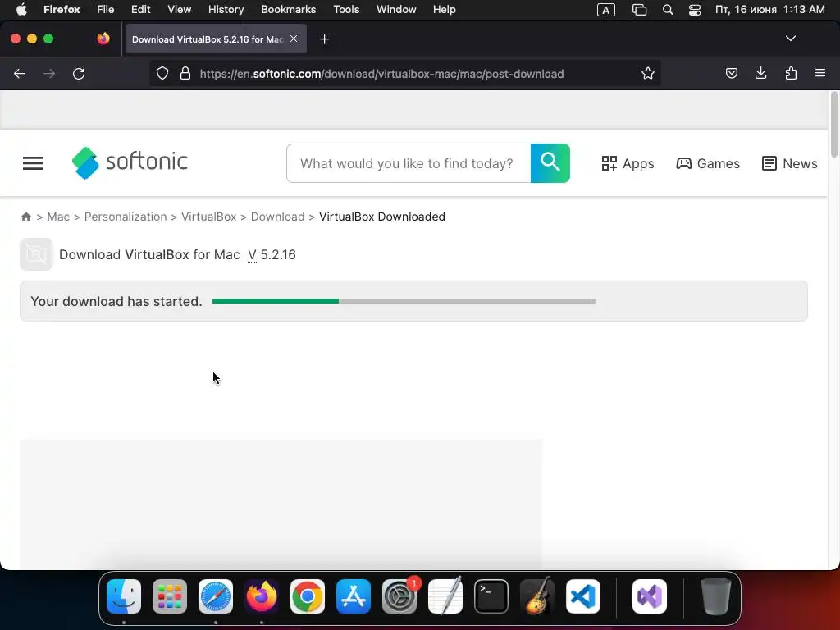Open the Download breadcrumb link
840x630 pixels.
[x=277, y=217]
